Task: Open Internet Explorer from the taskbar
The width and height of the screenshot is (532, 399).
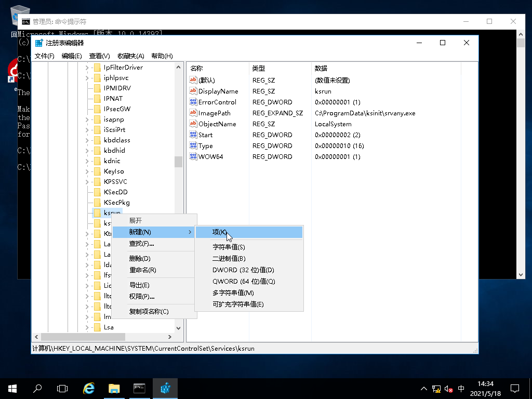Action: [x=89, y=388]
